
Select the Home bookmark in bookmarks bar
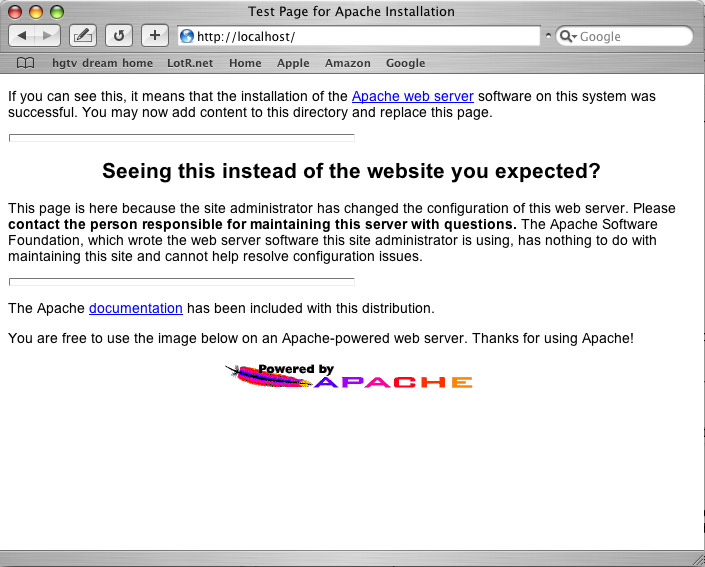[245, 63]
